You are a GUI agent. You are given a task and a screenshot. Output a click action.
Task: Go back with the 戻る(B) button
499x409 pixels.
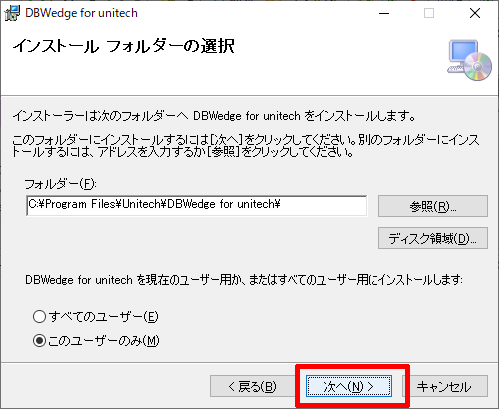coord(252,386)
